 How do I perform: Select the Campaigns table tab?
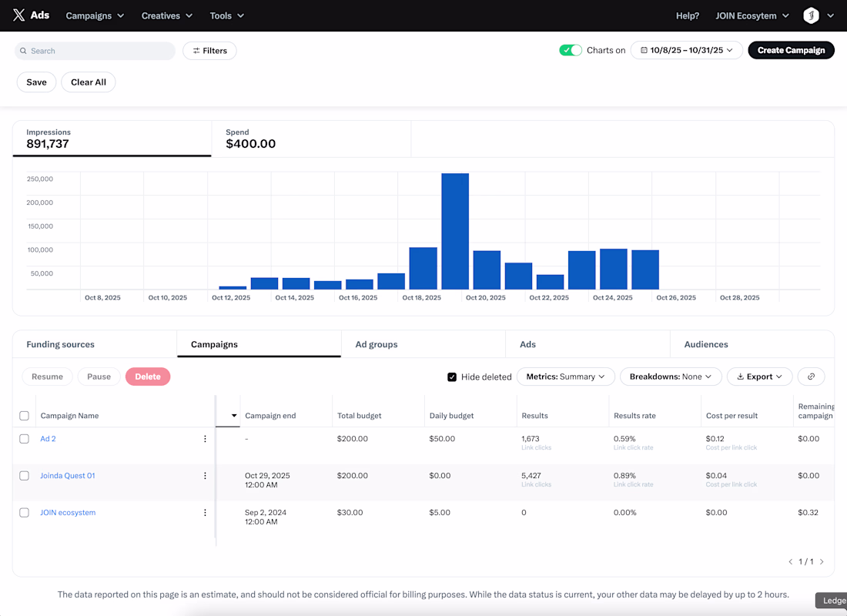pyautogui.click(x=259, y=344)
